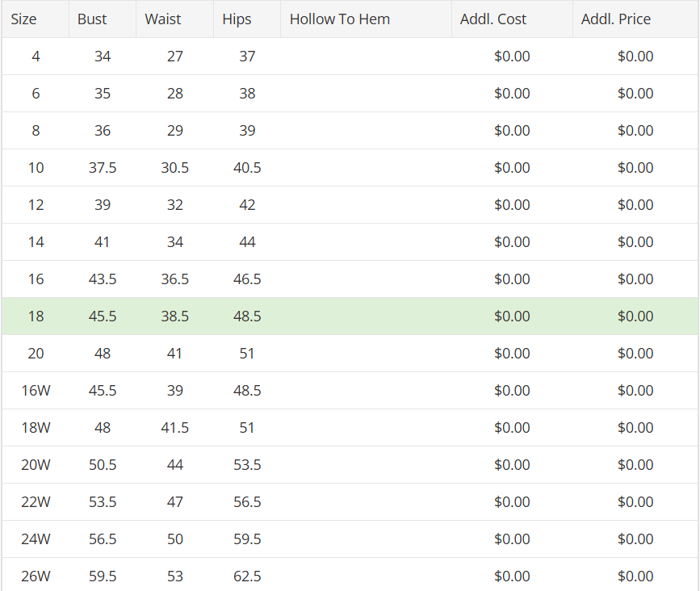Click hips value 40.5 for size 10
This screenshot has width=700, height=591.
[247, 167]
